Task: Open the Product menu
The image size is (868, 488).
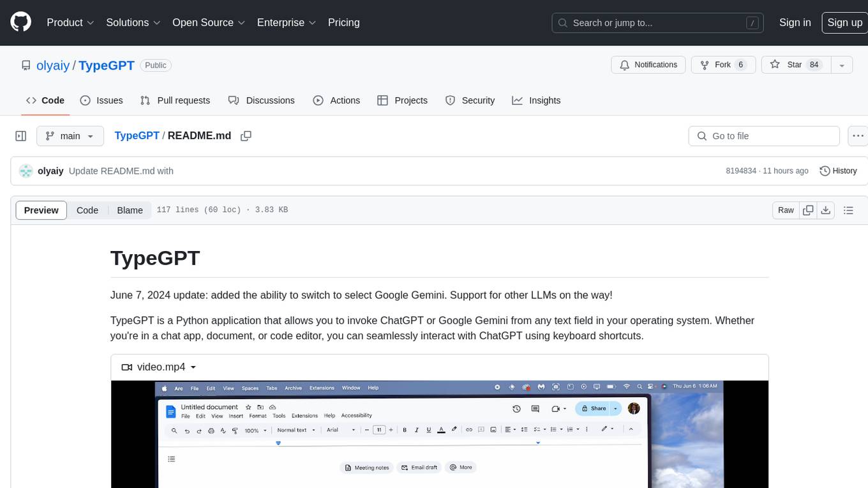Action: point(70,22)
